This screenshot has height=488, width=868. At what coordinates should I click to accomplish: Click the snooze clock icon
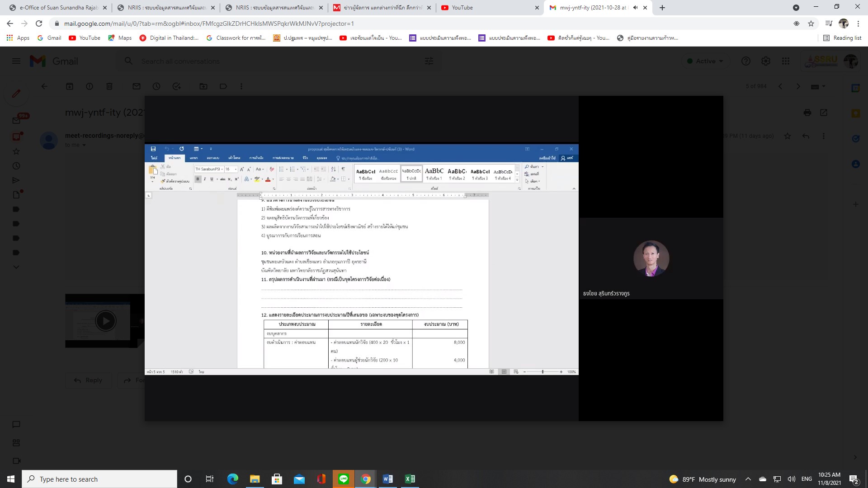click(x=156, y=86)
